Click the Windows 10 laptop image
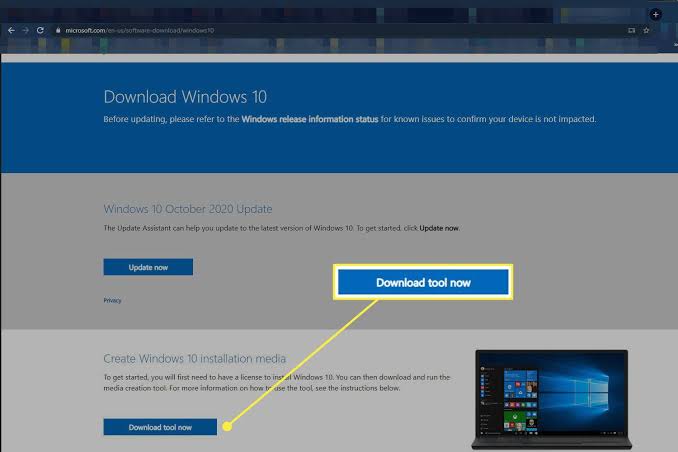Viewport: 678px width, 452px height. click(x=551, y=399)
